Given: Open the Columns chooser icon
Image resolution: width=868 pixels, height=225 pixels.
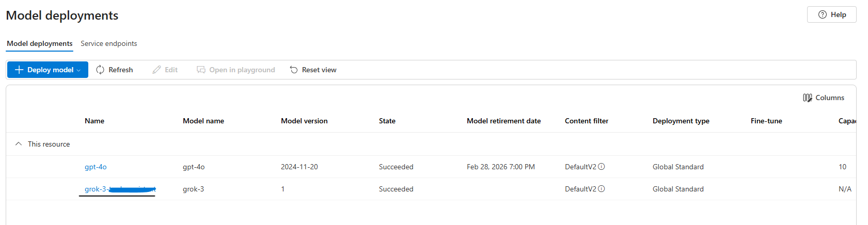Looking at the screenshot, I should [x=808, y=98].
